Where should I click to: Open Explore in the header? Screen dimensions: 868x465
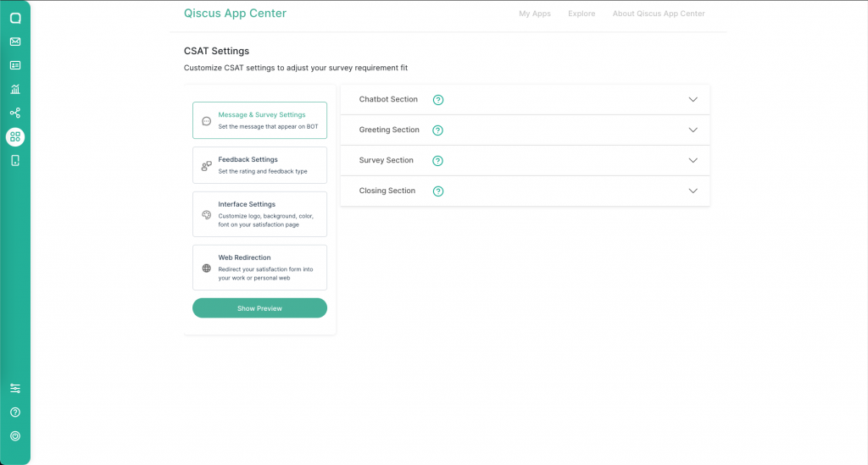click(581, 14)
